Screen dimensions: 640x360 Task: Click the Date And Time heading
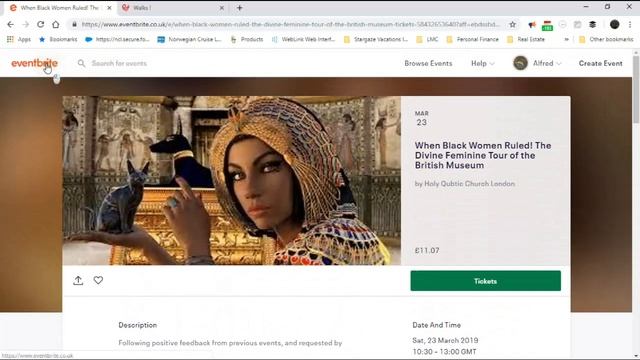(x=436, y=325)
